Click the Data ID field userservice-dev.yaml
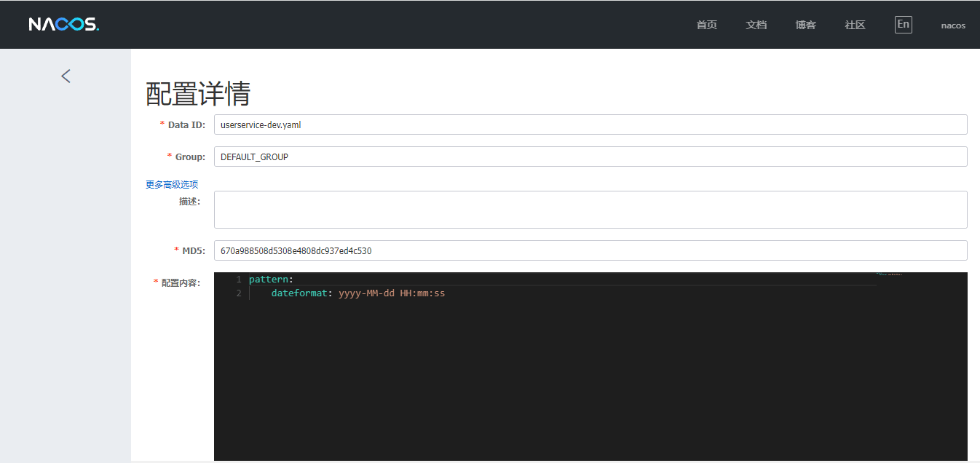 (x=590, y=124)
